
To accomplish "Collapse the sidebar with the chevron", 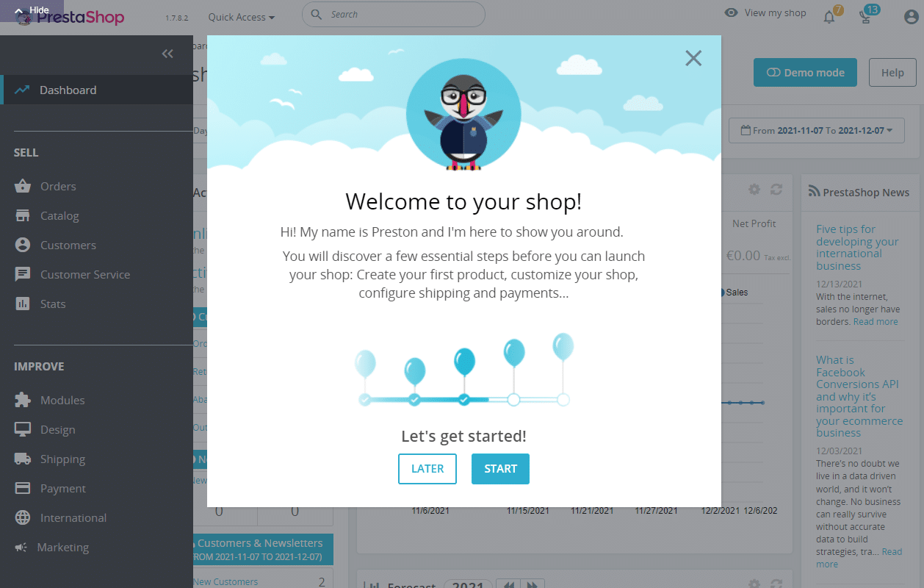I will point(167,54).
